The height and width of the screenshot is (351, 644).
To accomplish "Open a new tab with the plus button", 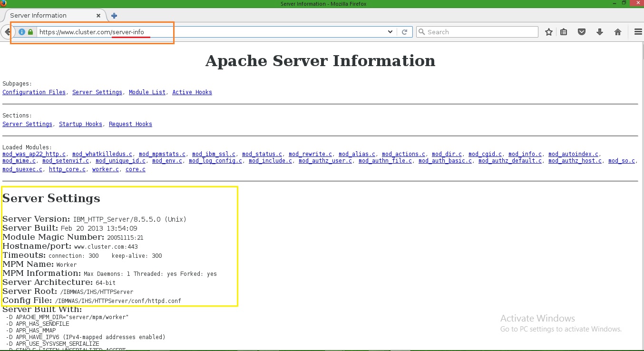I will 114,15.
